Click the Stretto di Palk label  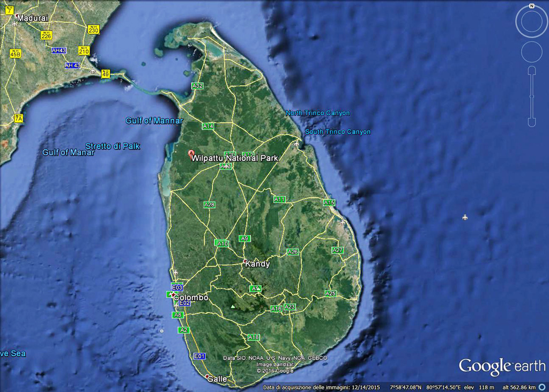[x=113, y=146]
